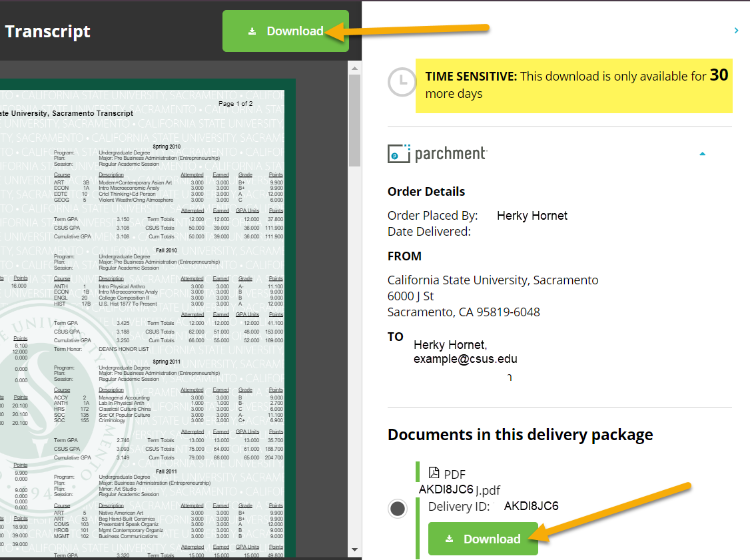Click the yellow TIME SENSITIVE notice banner
Viewport: 750px width, 560px height.
573,85
